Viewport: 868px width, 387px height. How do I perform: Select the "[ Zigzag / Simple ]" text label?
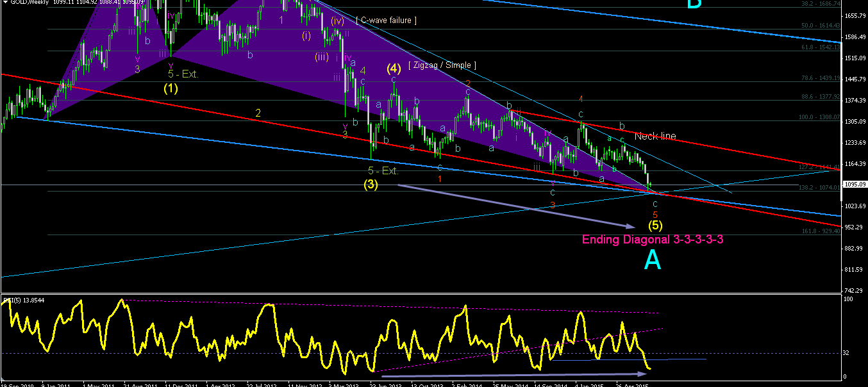442,65
